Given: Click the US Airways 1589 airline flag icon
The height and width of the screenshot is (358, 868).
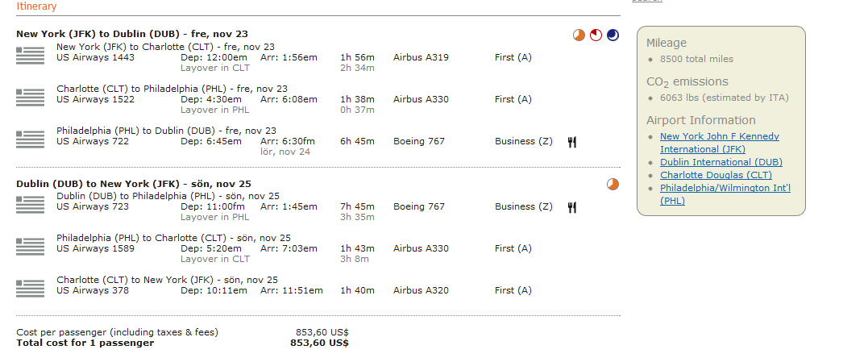Looking at the screenshot, I should click(x=31, y=246).
